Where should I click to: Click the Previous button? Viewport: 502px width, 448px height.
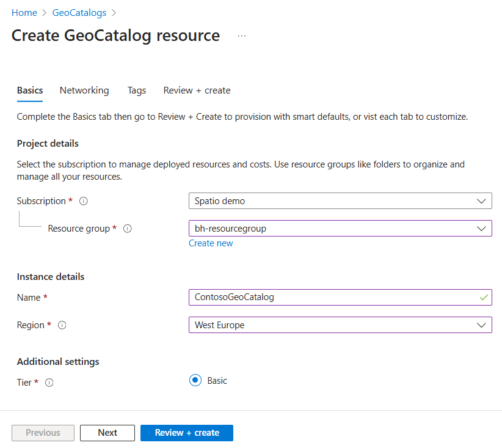(43, 433)
